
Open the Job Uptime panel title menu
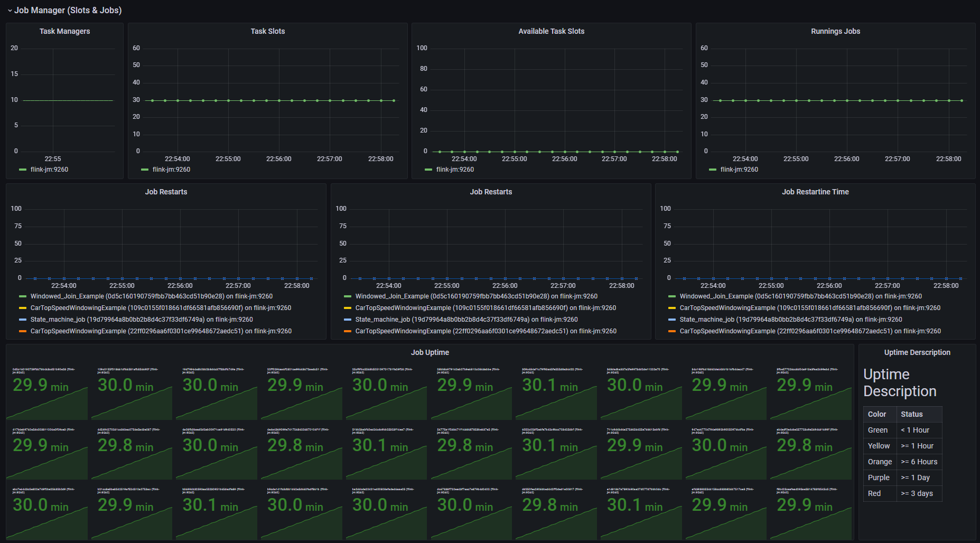(430, 352)
